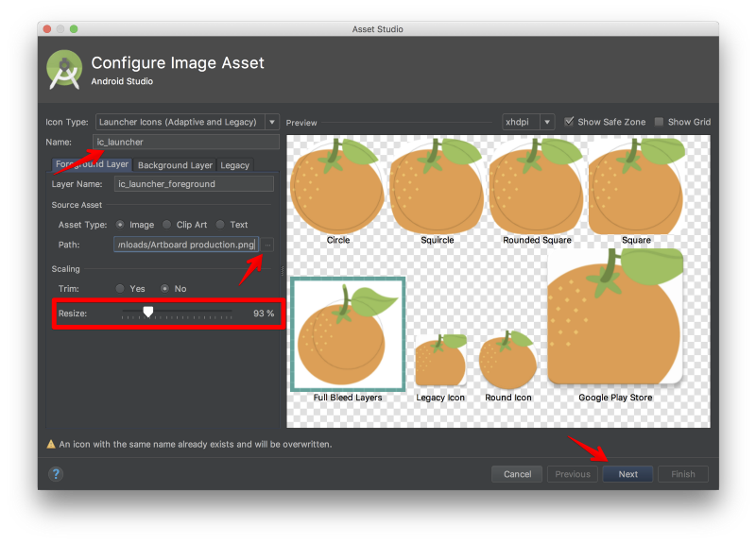Click the Circle icon preview
The width and height of the screenshot is (756, 543).
[x=337, y=185]
